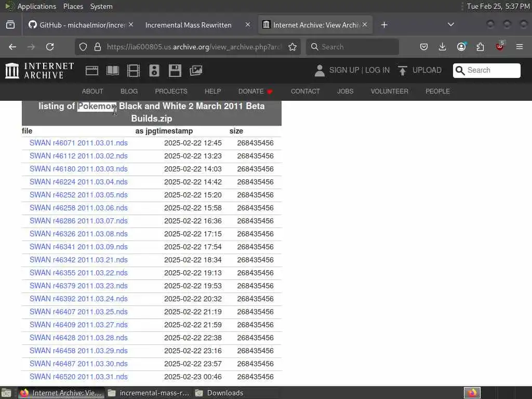Open the PROJECTS nav link
The height and width of the screenshot is (399, 532).
171,91
